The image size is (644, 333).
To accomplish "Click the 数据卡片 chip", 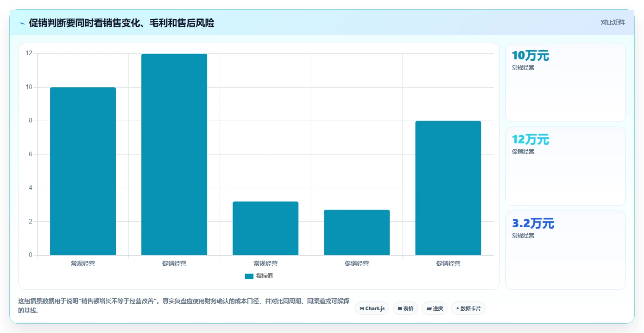I will point(468,308).
